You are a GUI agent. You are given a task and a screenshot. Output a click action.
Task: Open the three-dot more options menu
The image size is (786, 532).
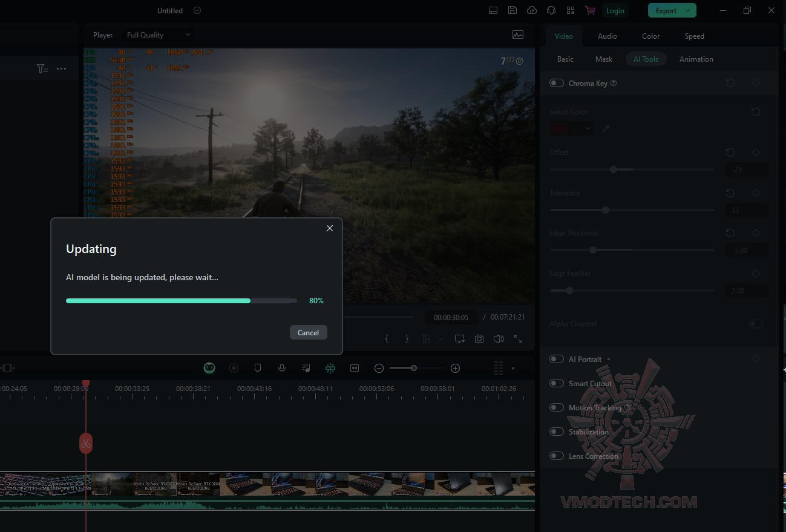(x=61, y=69)
